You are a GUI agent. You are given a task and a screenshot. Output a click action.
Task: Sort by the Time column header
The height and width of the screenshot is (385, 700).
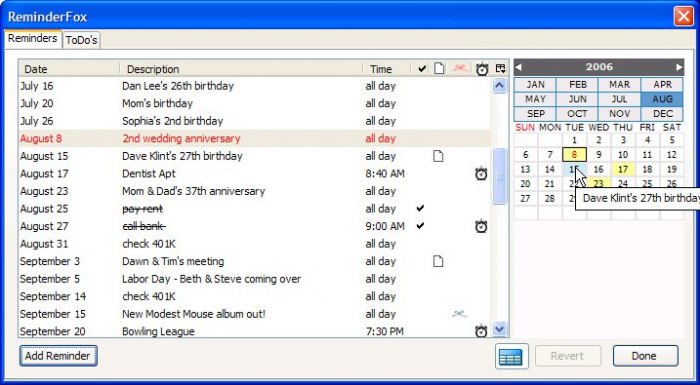click(387, 69)
